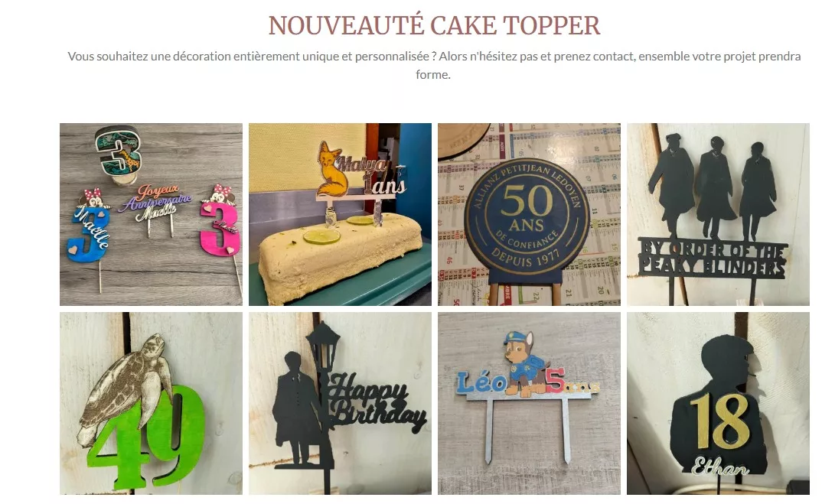
Task: Open the fox Malya 1 ans cake photo
Action: pyautogui.click(x=340, y=214)
